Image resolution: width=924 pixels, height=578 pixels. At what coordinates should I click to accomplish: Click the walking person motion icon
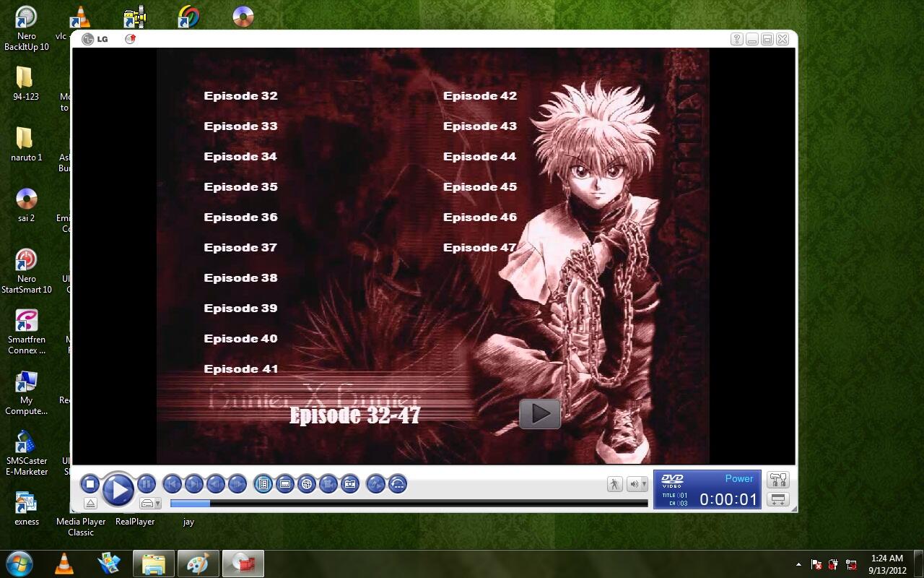pos(614,484)
